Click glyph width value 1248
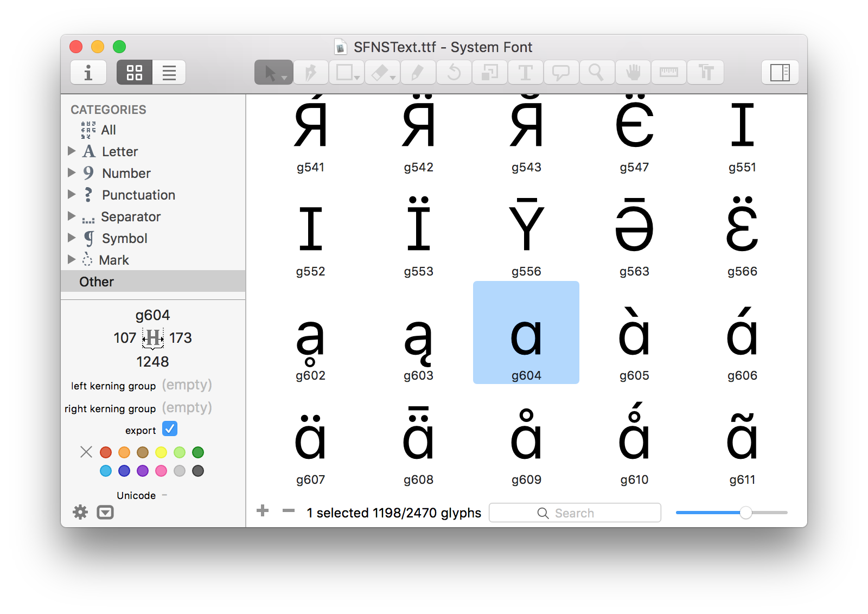Viewport: 868px width, 614px height. (x=152, y=362)
